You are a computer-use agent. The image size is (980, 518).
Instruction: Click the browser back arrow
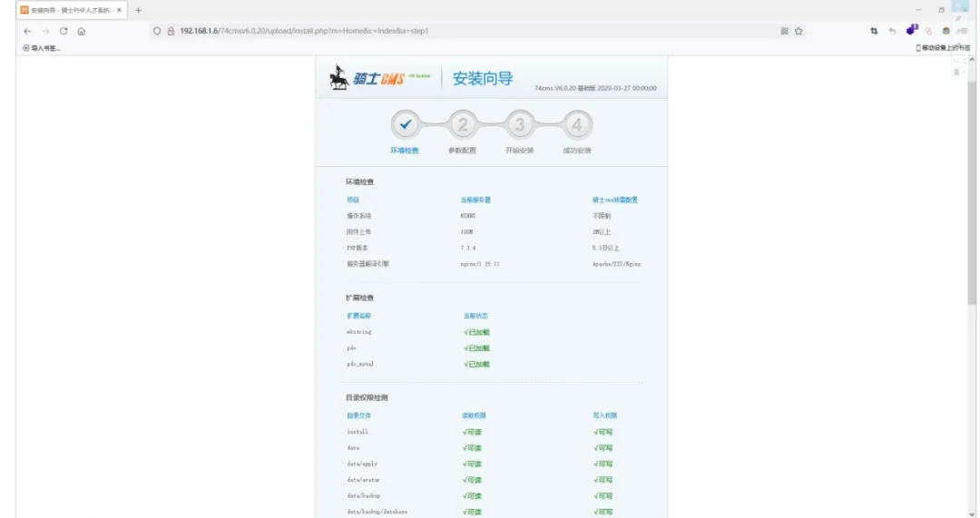coord(27,31)
